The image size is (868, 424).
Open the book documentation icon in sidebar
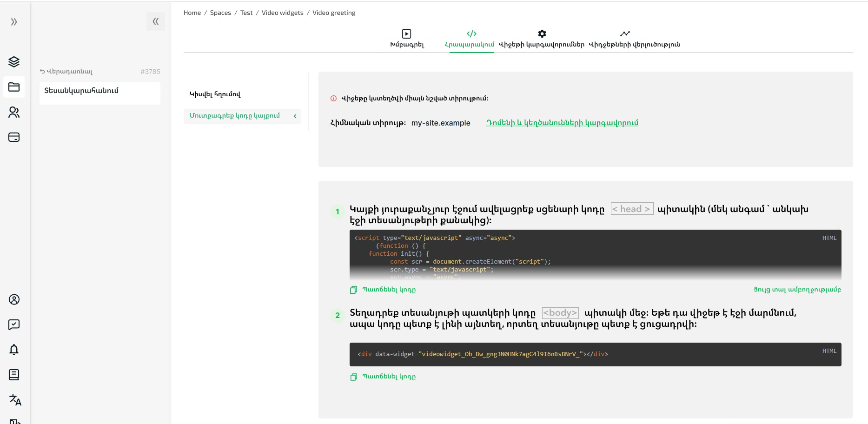pyautogui.click(x=14, y=375)
